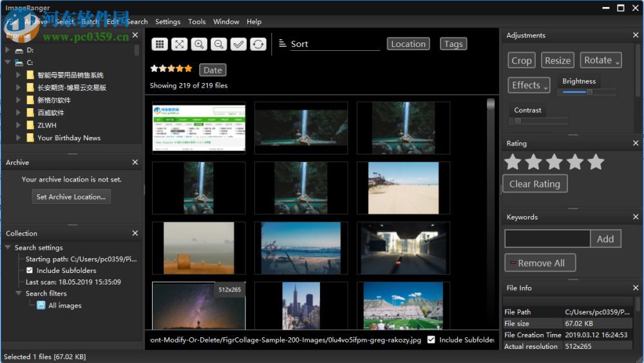The height and width of the screenshot is (363, 644).
Task: Close the File Info panel
Action: (x=636, y=288)
